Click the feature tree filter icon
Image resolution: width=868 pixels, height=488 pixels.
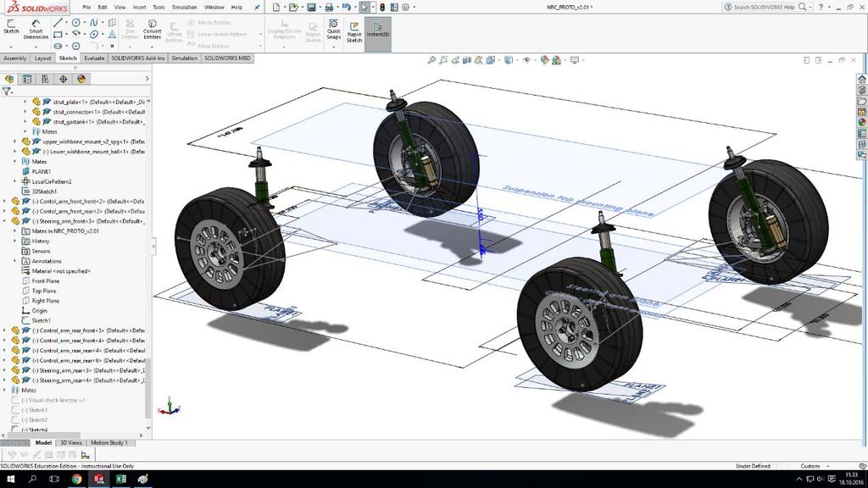point(7,91)
